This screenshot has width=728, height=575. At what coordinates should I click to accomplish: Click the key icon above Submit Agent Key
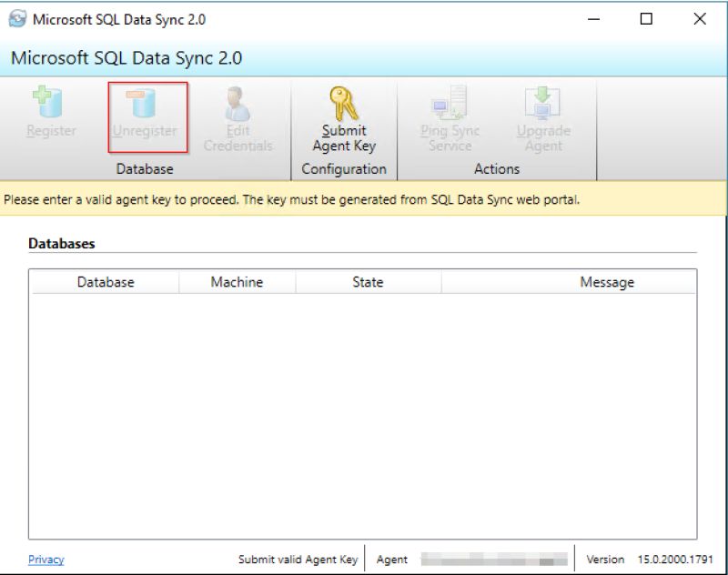click(342, 98)
